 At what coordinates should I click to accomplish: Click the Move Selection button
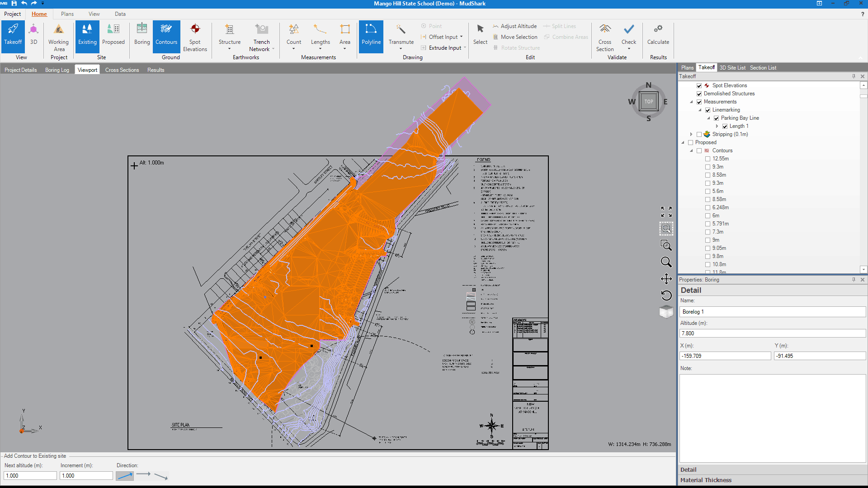pyautogui.click(x=515, y=37)
